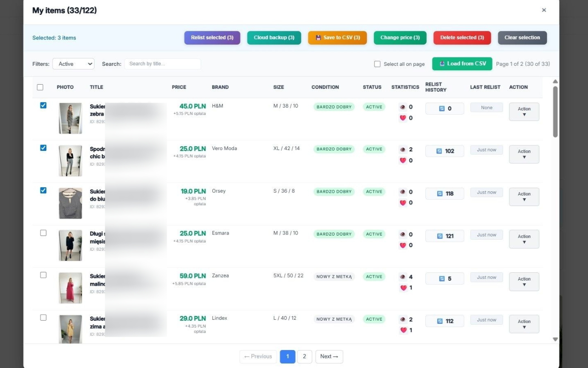Open Action dropdown for Vero Moda item

[x=524, y=154]
